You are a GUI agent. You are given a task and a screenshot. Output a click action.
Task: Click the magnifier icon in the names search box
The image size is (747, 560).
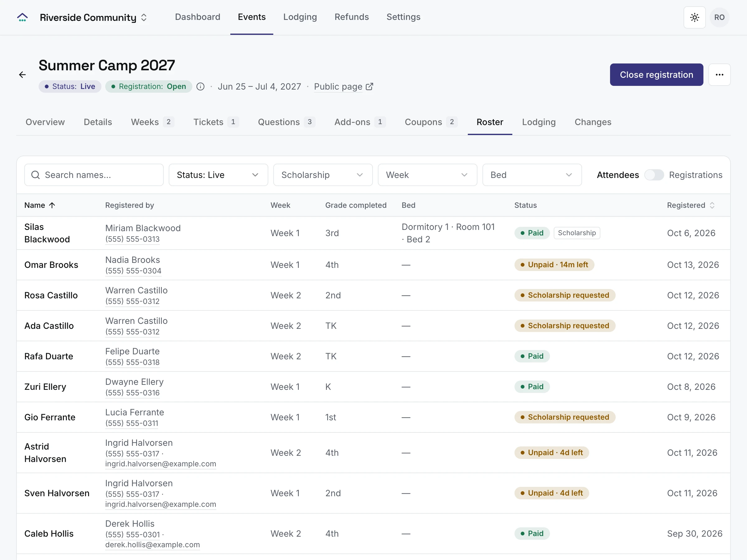[x=35, y=175]
